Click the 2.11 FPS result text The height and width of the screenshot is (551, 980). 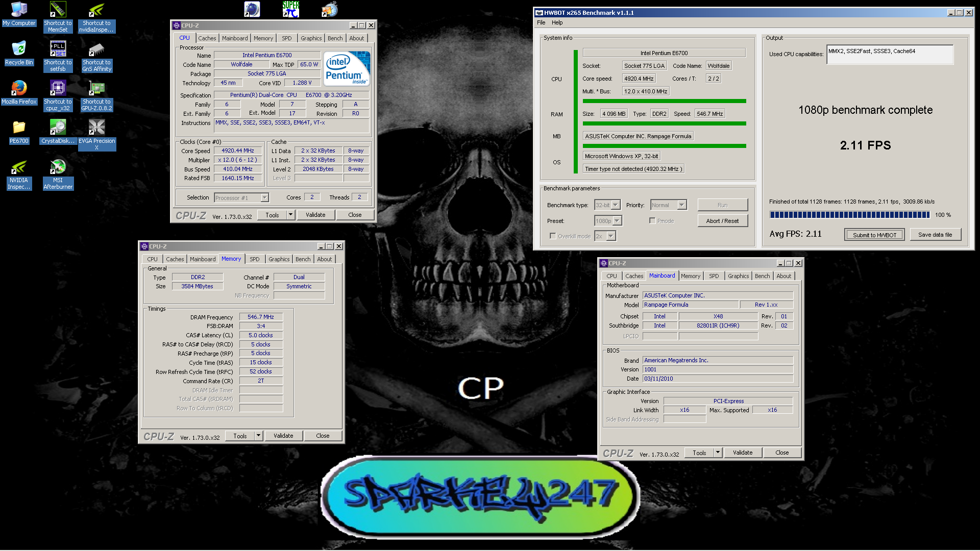(x=865, y=145)
